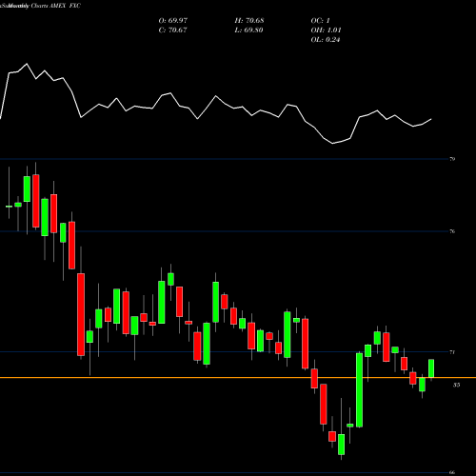Viewport: 476px width, 476px height.
Task: Click the 71 price axis label
Action: point(452,352)
